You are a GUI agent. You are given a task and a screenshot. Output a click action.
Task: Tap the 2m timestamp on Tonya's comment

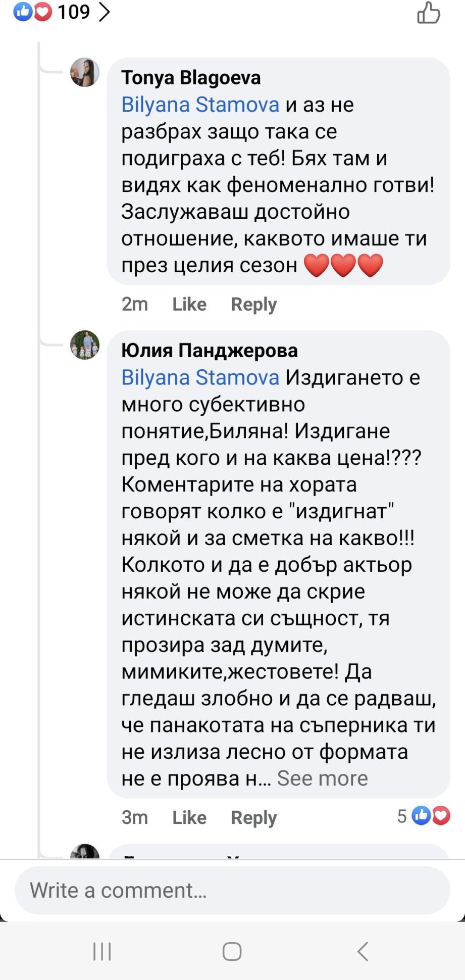(x=135, y=304)
